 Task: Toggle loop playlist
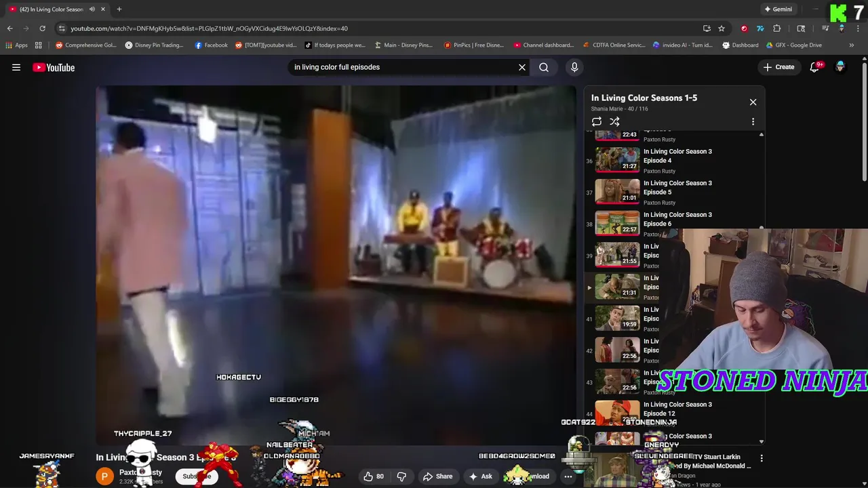click(597, 121)
